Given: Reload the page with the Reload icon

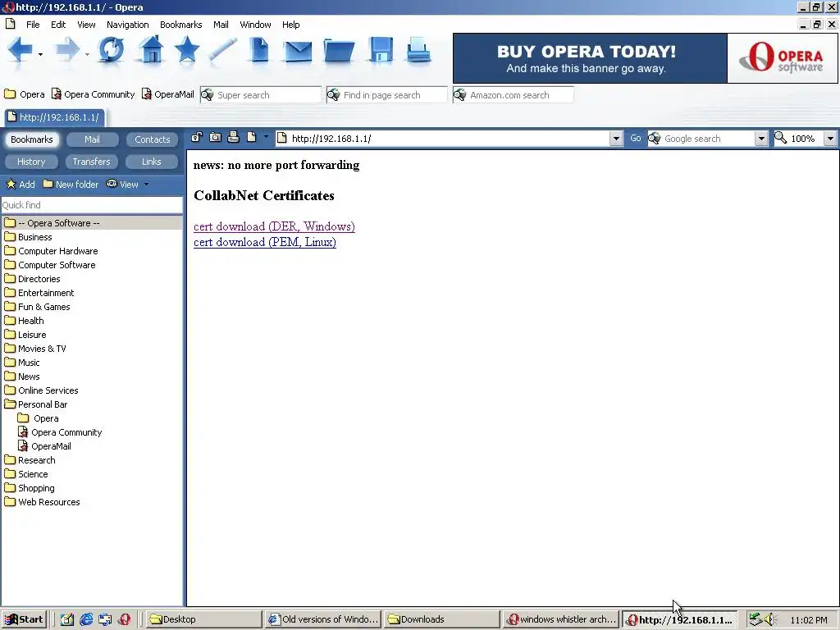Looking at the screenshot, I should point(112,50).
